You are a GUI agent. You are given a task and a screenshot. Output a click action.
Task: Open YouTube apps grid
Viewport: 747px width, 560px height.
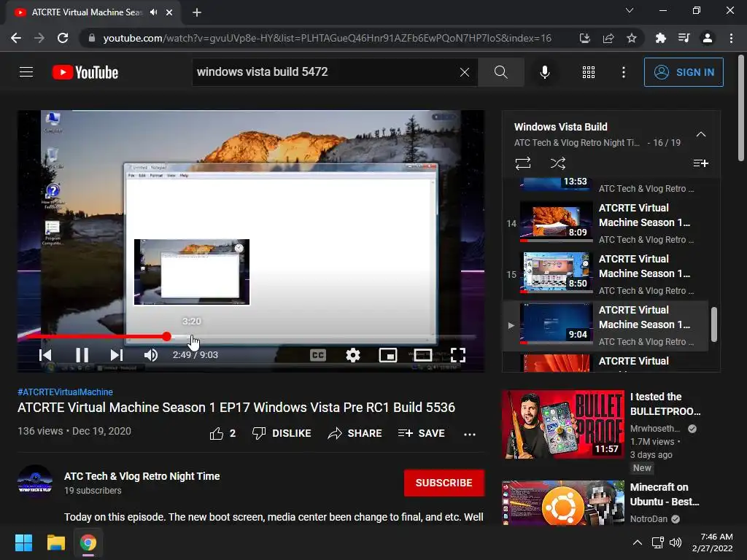tap(589, 72)
